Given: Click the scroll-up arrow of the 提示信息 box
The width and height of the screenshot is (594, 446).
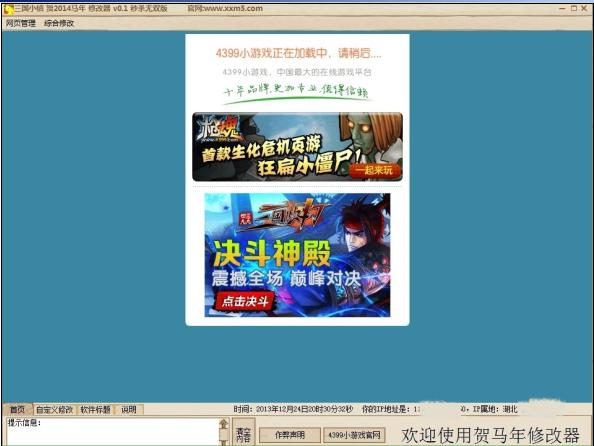Looking at the screenshot, I should (224, 424).
